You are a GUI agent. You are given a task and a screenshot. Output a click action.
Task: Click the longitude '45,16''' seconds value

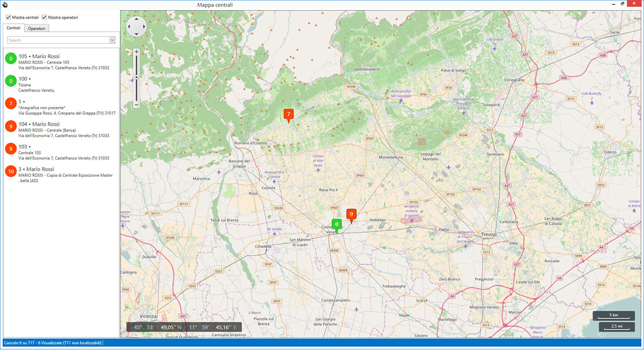coord(223,327)
